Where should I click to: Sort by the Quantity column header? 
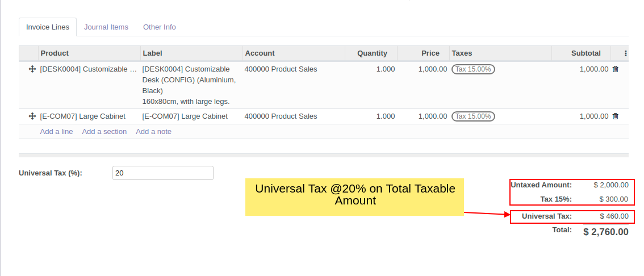[x=372, y=53]
